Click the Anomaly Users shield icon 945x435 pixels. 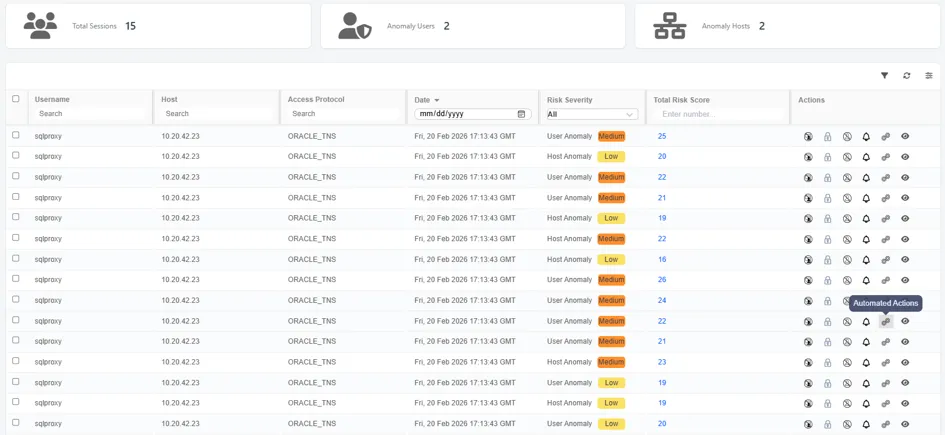[x=354, y=26]
